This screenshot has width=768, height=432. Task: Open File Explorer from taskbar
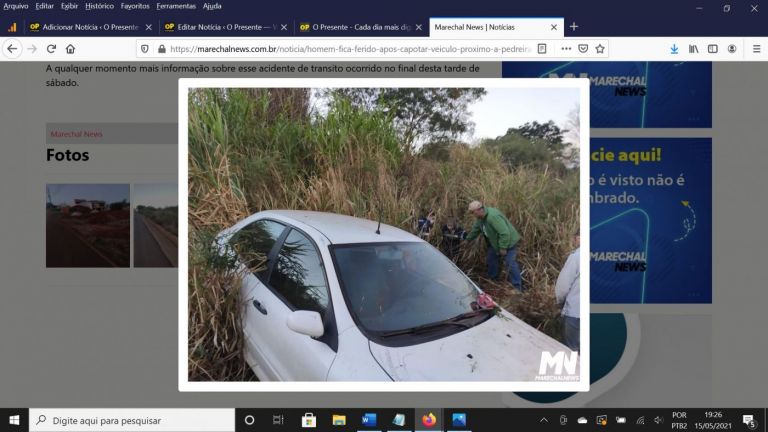(339, 420)
